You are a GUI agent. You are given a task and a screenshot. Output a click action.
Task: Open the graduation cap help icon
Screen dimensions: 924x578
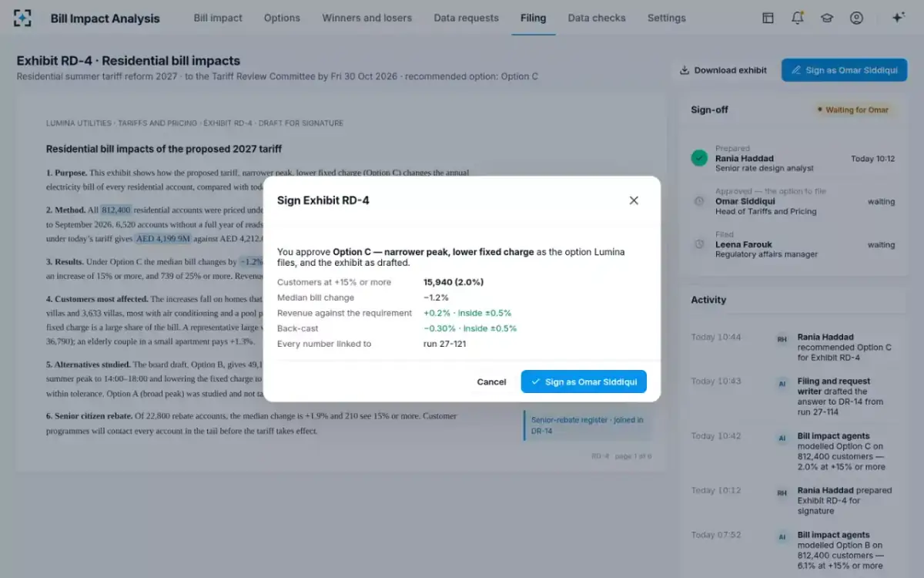click(827, 18)
